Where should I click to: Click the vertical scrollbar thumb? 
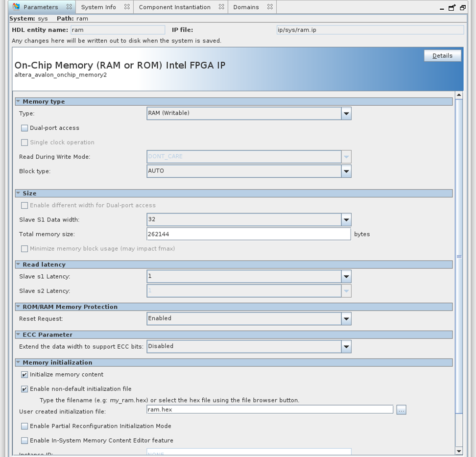point(459,256)
